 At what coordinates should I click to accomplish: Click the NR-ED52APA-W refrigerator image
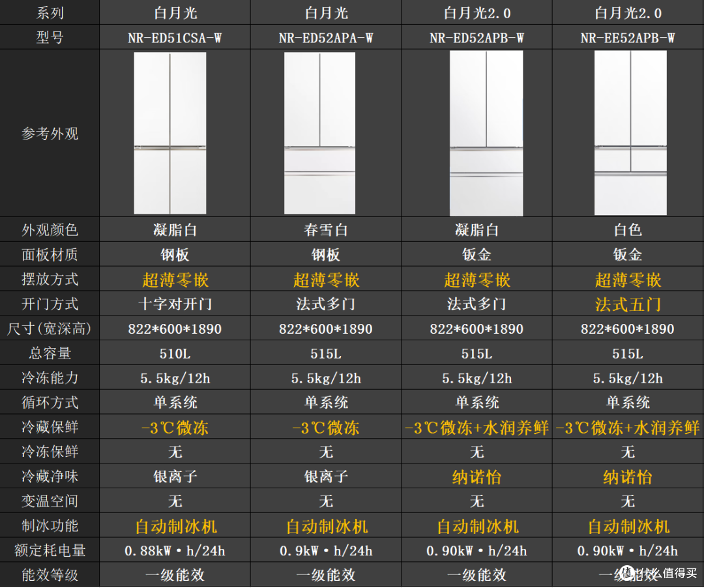tap(319, 133)
